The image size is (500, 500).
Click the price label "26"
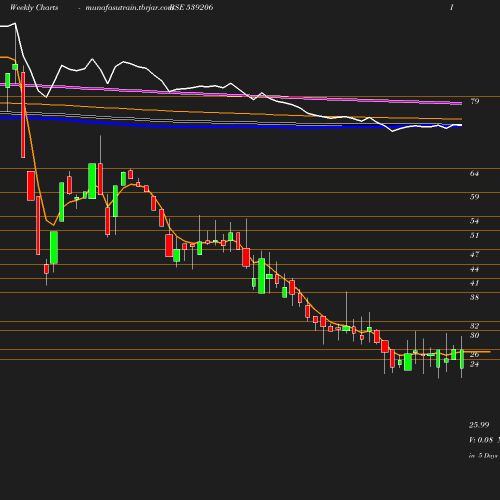point(474,354)
